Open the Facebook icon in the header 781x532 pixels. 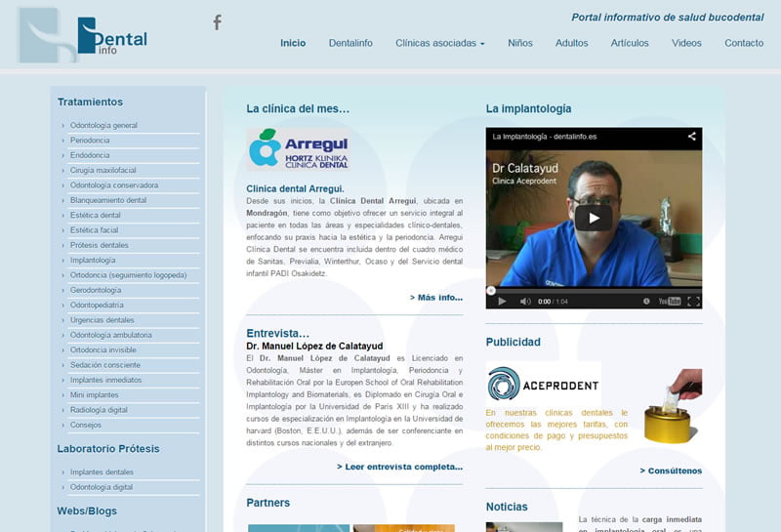pyautogui.click(x=217, y=21)
